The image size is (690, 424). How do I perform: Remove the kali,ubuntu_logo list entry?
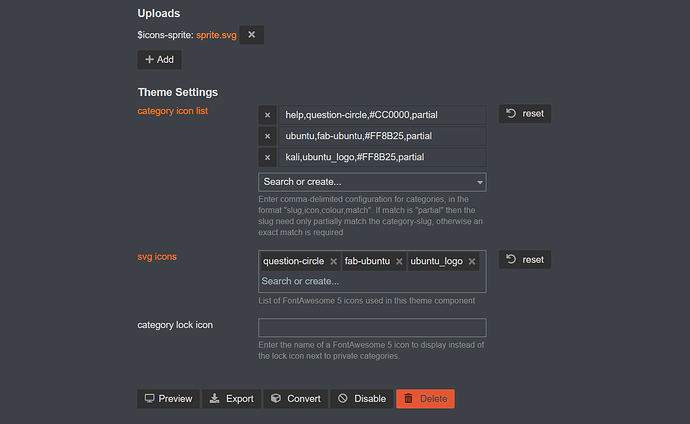[267, 157]
